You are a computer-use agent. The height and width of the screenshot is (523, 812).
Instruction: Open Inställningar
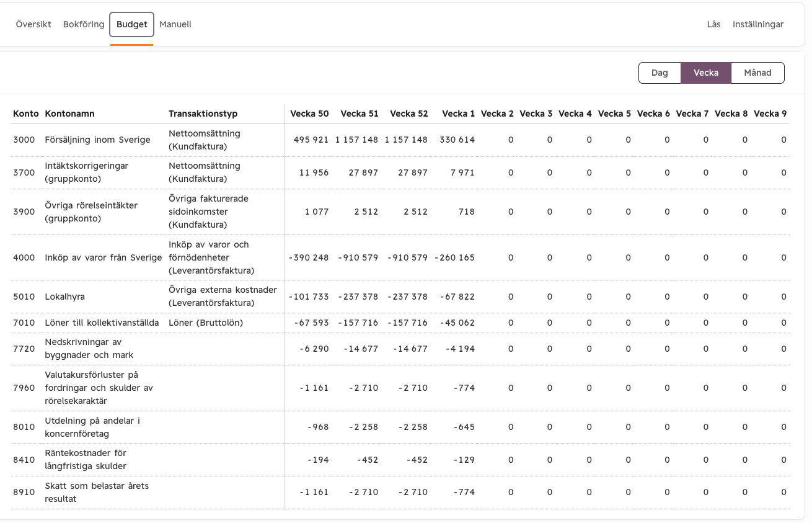click(758, 24)
